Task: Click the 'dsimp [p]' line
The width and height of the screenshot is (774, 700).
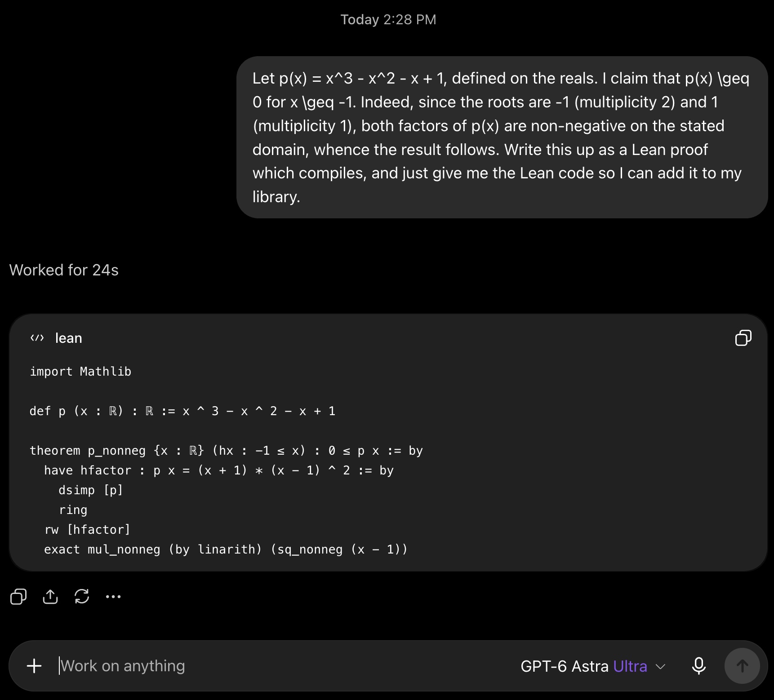Action: tap(91, 490)
